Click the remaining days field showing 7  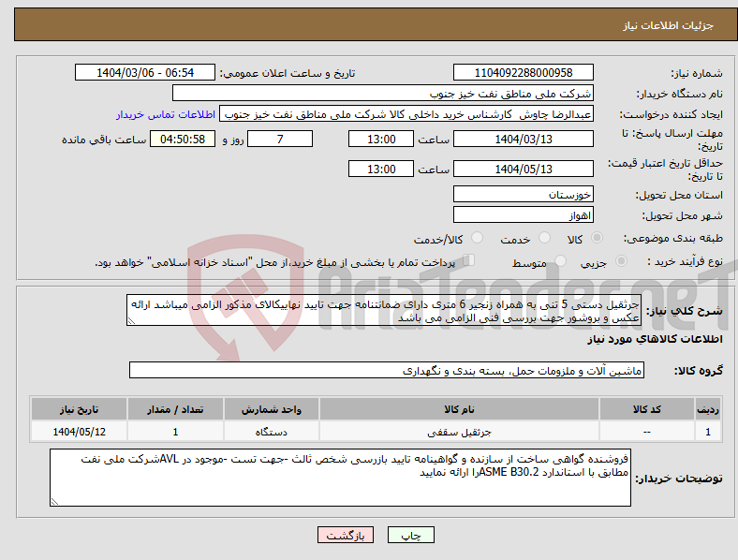pos(280,139)
